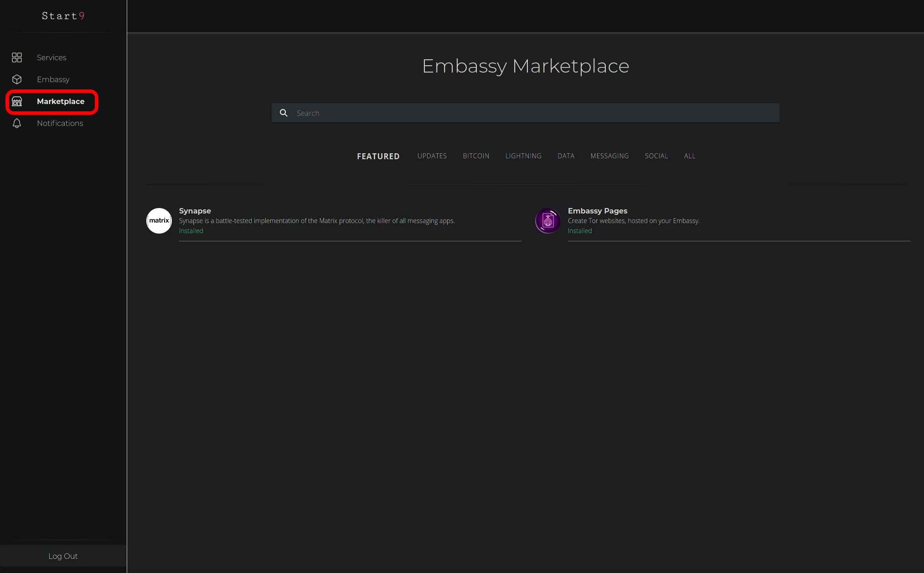Select the MESSAGING category tab
Viewport: 924px width, 573px height.
click(609, 156)
